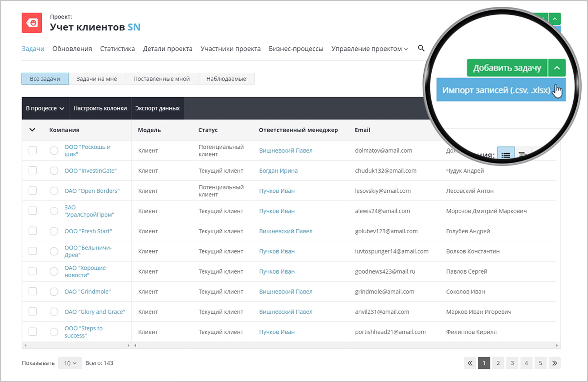Click email portishhead21@amail.com

(390, 332)
